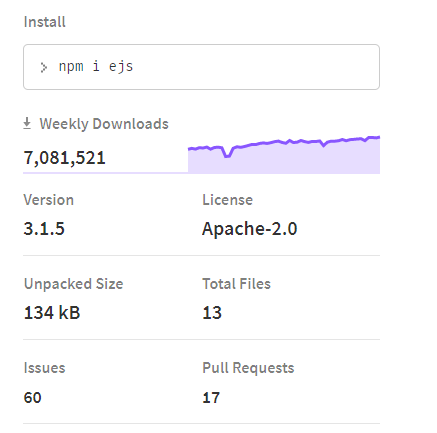437x433 pixels.
Task: Click the Apache-2.0 license value
Action: [x=250, y=229]
